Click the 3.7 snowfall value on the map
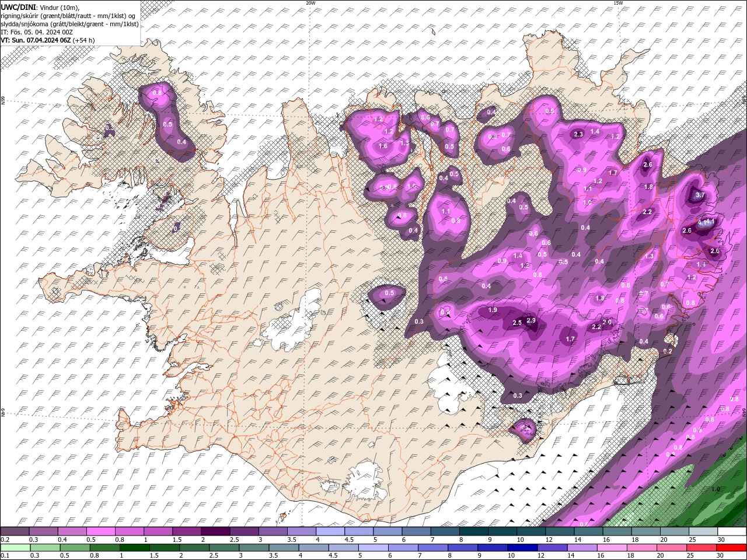The height and width of the screenshot is (560, 747). coord(701,195)
